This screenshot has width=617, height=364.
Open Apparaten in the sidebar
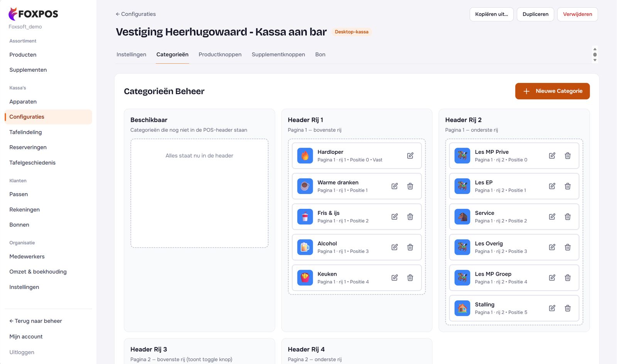(x=48, y=102)
